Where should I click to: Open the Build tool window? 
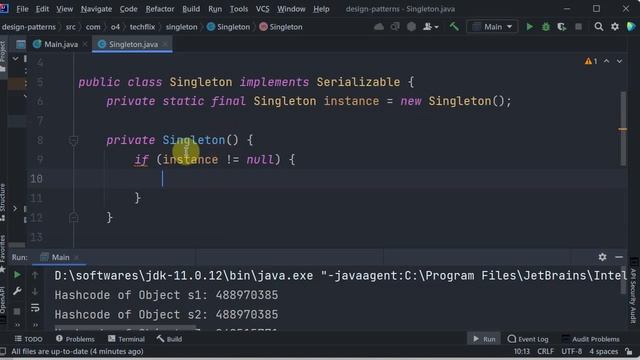point(169,339)
